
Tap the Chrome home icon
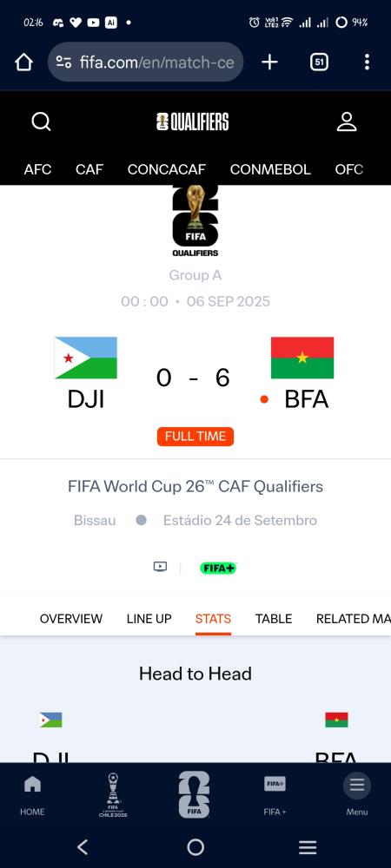(23, 62)
